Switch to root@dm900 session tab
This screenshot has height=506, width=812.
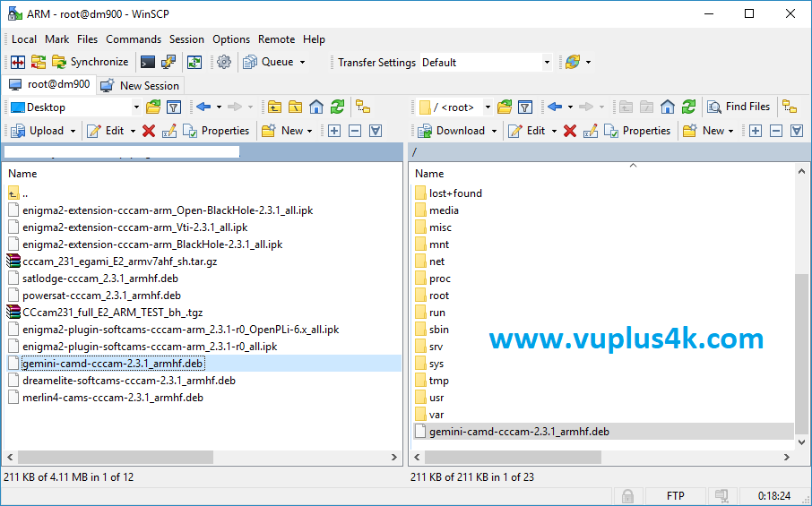point(49,84)
